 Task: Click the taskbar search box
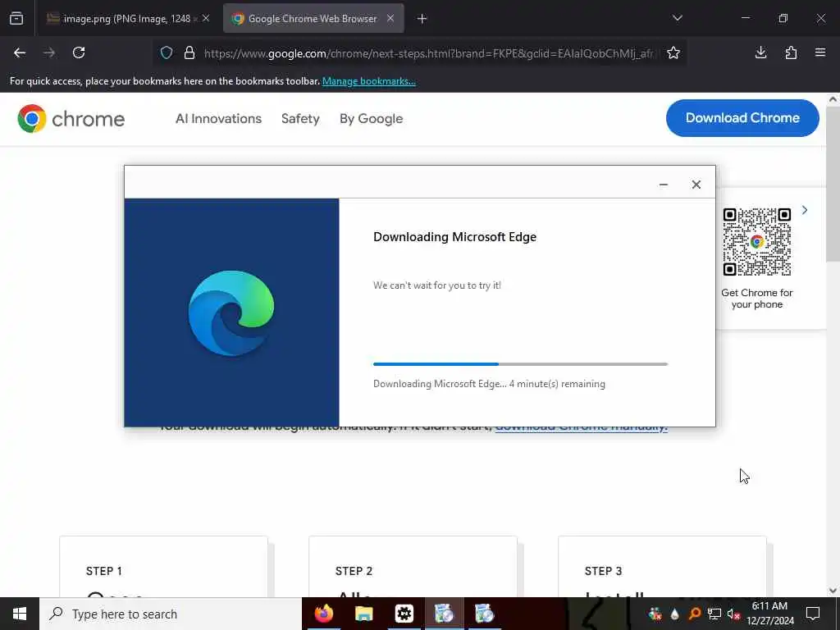click(171, 614)
